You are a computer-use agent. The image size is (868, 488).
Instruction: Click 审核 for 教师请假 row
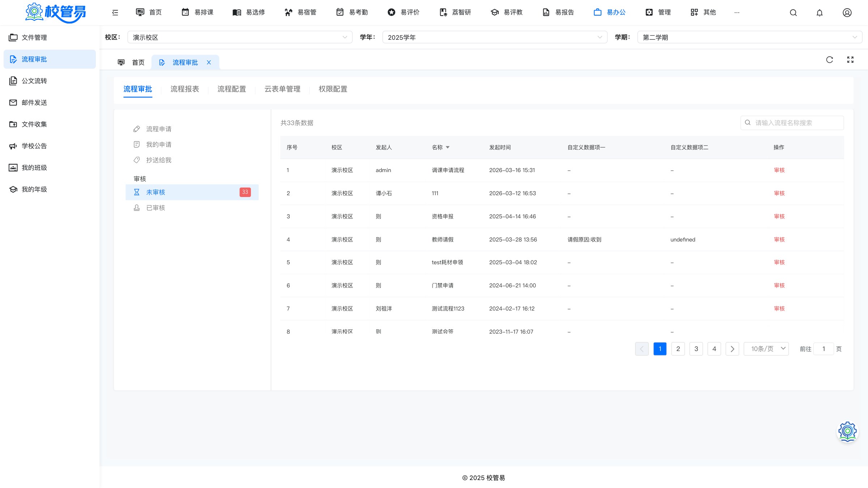pos(779,240)
